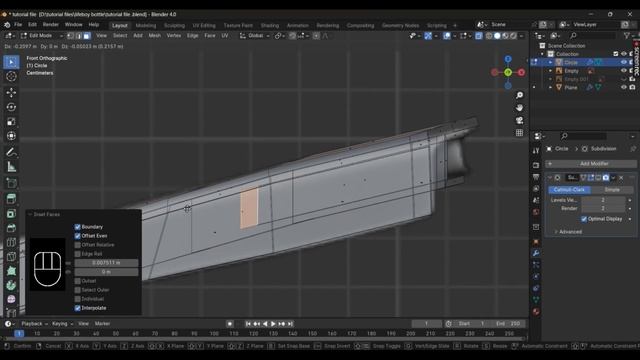
Task: Switch orthographic/perspective grid icon
Action: (519, 133)
